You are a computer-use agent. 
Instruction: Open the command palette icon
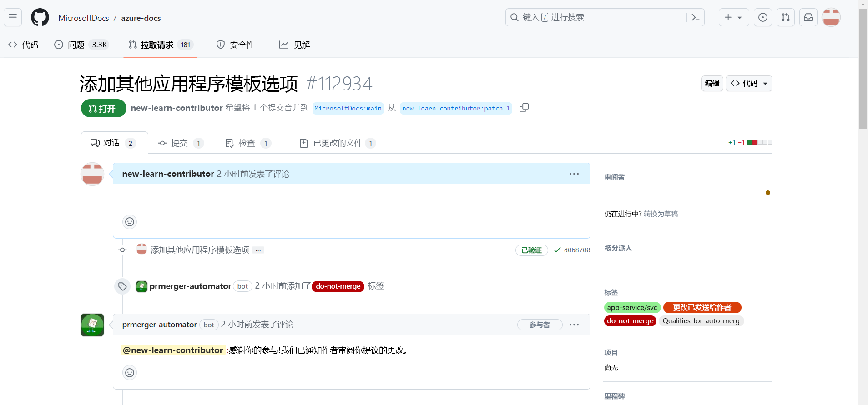(x=695, y=17)
